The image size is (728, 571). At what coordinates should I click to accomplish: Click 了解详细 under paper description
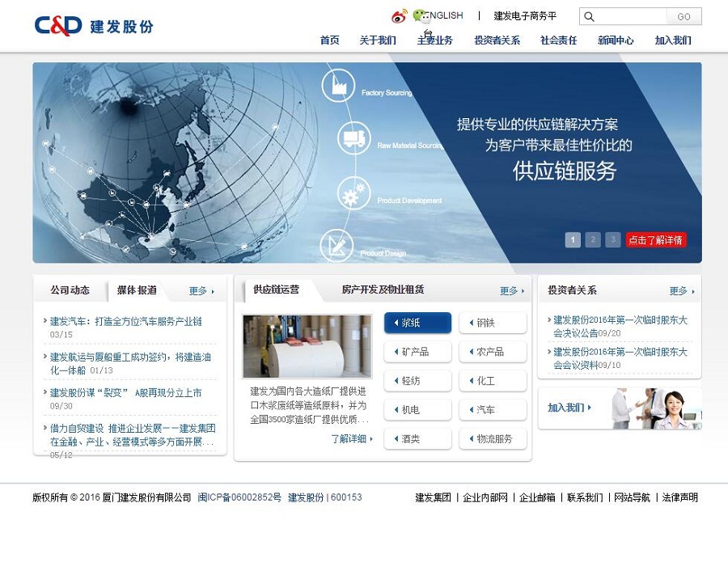[x=352, y=438]
